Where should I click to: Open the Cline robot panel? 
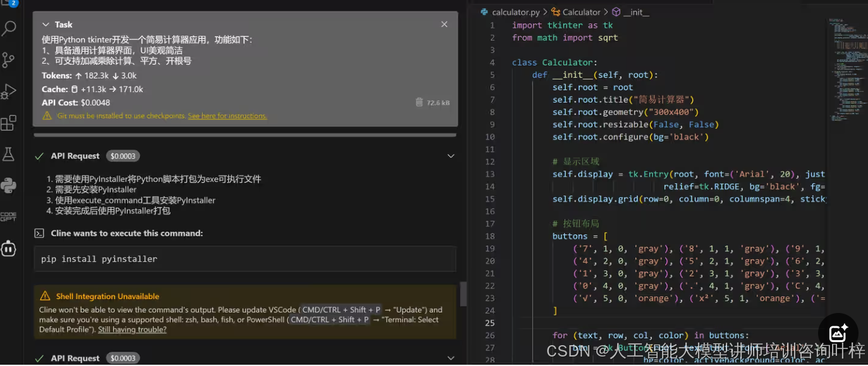(x=9, y=248)
